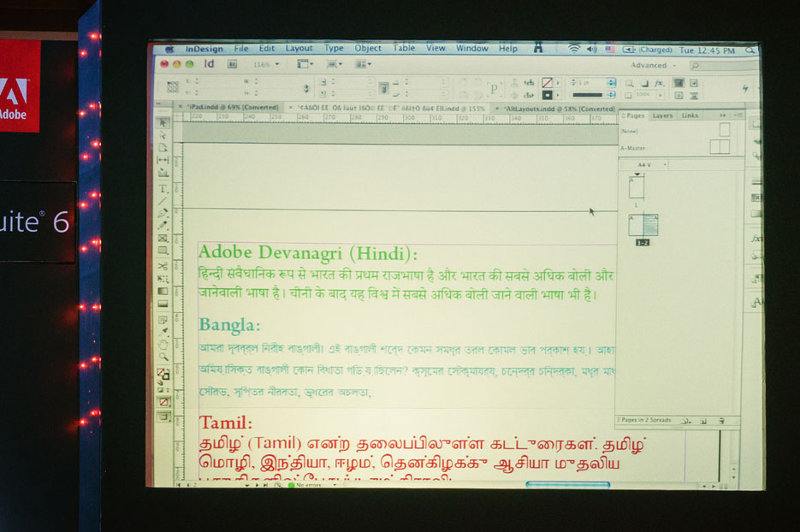Open the Table menu
Viewport: 800px width, 532px height.
point(404,48)
